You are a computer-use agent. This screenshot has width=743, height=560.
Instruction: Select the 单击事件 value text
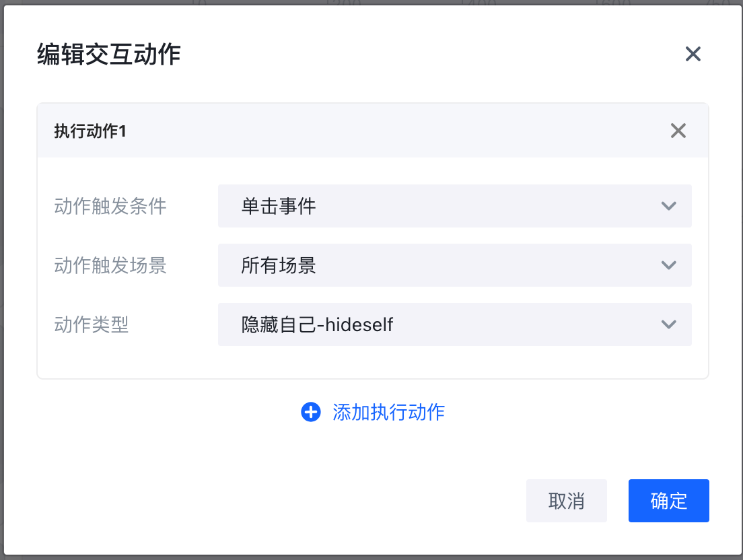[x=279, y=206]
